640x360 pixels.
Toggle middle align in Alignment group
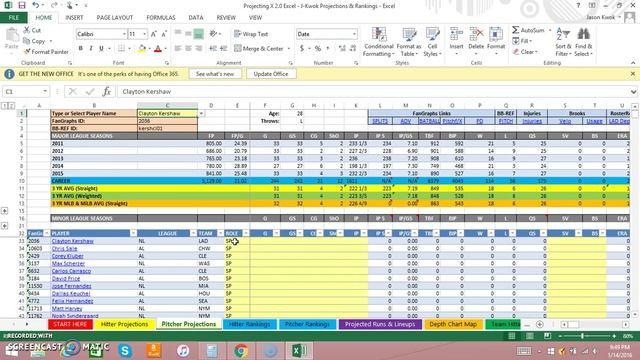tap(188, 34)
